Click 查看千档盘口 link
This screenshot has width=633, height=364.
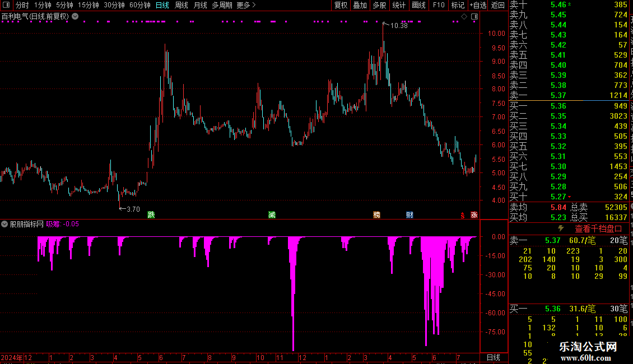[x=598, y=229]
